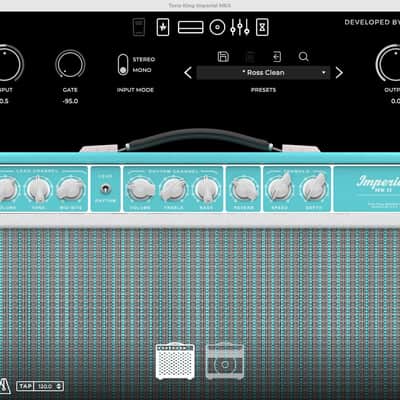Click the Lead channel Mid-Bite knob
The image size is (400, 400).
tap(70, 189)
